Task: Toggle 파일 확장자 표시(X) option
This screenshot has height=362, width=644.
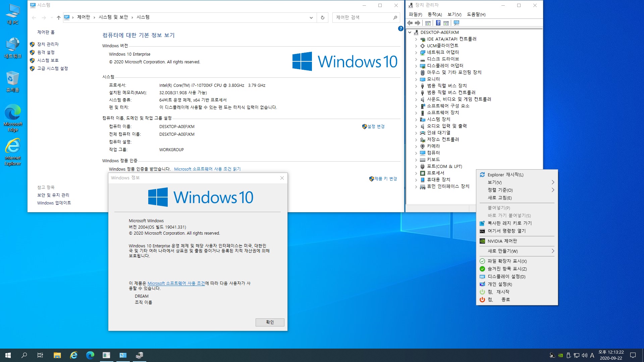Action: [x=517, y=261]
